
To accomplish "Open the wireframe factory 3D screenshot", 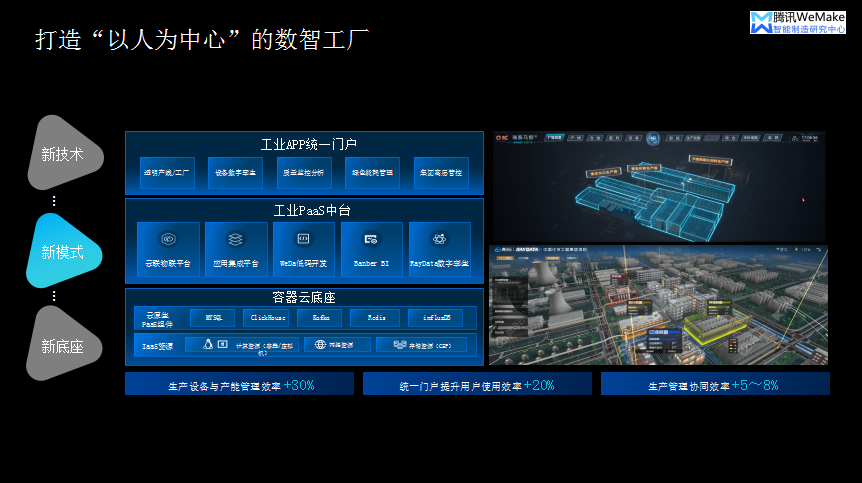I will click(660, 187).
